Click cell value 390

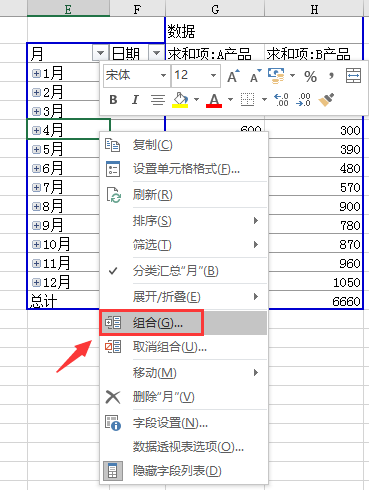[350, 149]
